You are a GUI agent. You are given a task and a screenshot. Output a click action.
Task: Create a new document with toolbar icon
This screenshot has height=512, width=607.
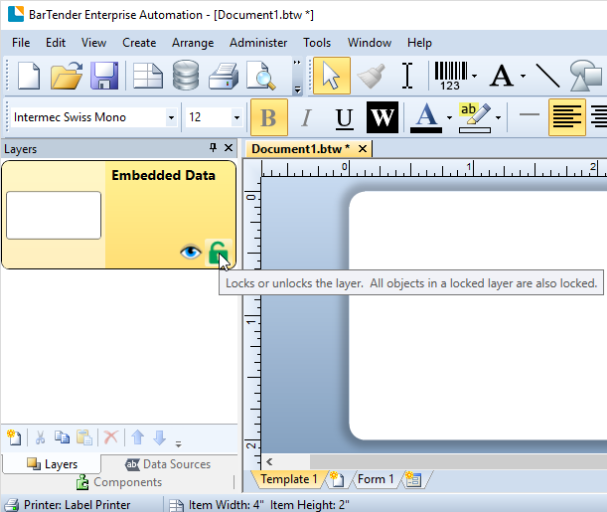click(x=29, y=76)
